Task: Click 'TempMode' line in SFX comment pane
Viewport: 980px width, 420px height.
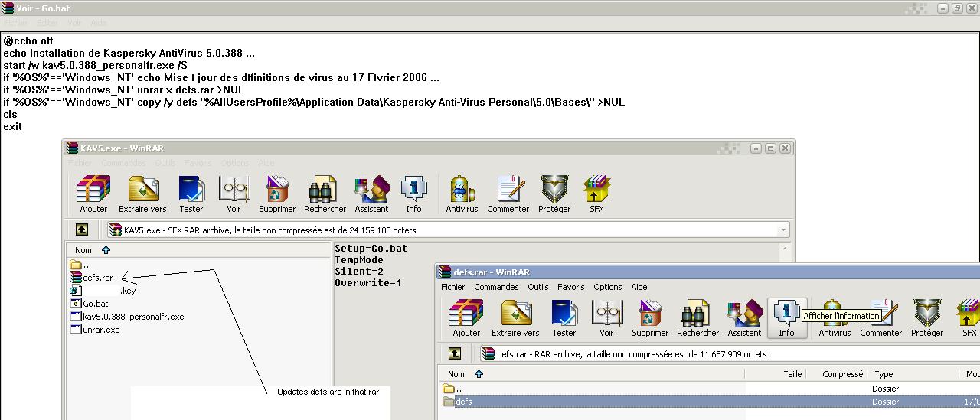Action: click(359, 260)
